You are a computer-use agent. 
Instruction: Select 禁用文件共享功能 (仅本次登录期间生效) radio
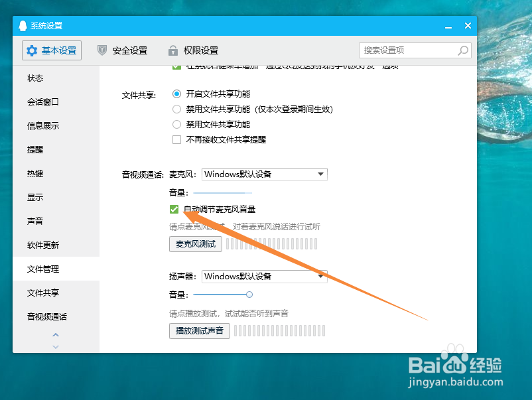pos(176,109)
